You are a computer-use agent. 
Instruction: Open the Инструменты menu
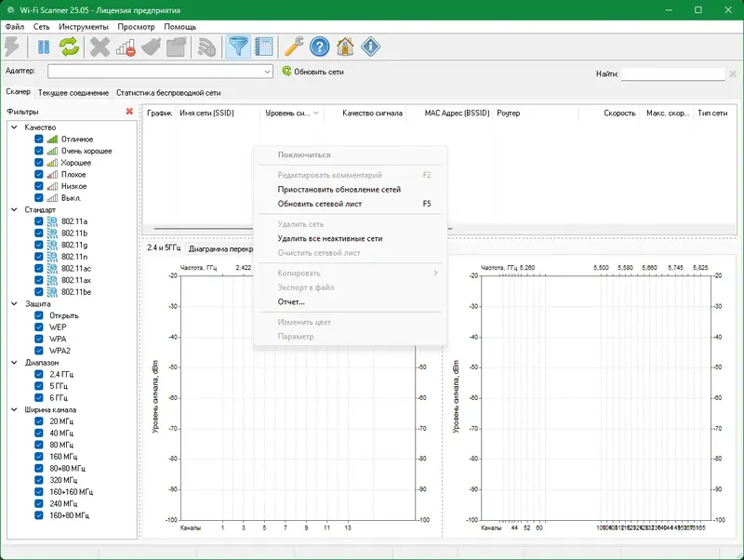coord(84,27)
